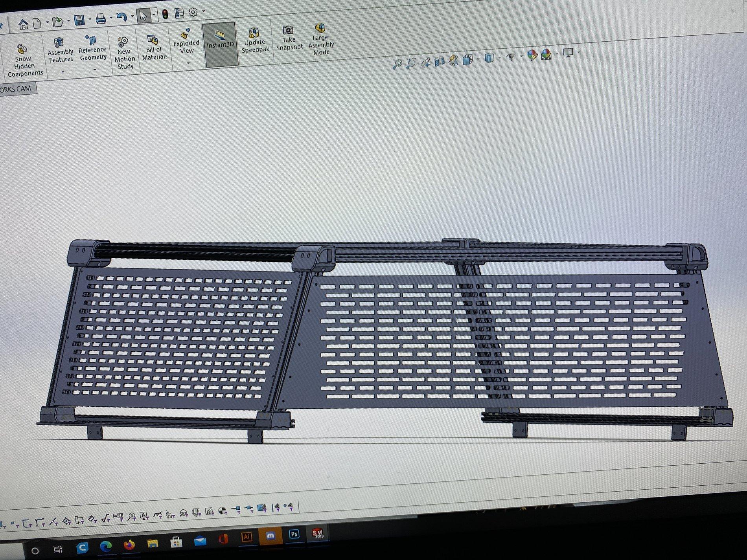Open a file with the Open folder icon
The image size is (747, 560).
click(58, 22)
